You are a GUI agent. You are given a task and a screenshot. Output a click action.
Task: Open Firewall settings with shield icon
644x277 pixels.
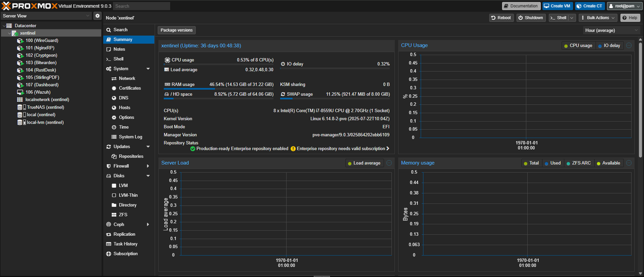[108, 166]
